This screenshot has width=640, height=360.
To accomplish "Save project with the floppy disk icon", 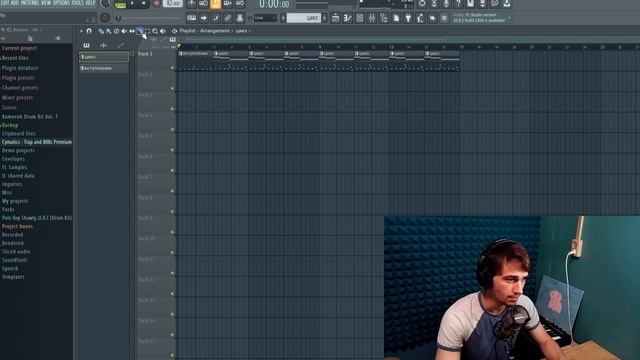I will click(x=471, y=4).
